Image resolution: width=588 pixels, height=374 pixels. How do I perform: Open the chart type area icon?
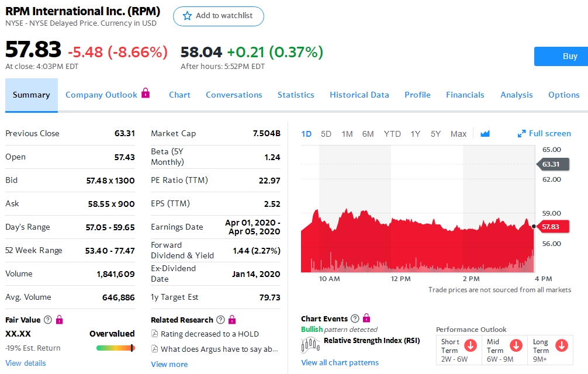coord(485,133)
